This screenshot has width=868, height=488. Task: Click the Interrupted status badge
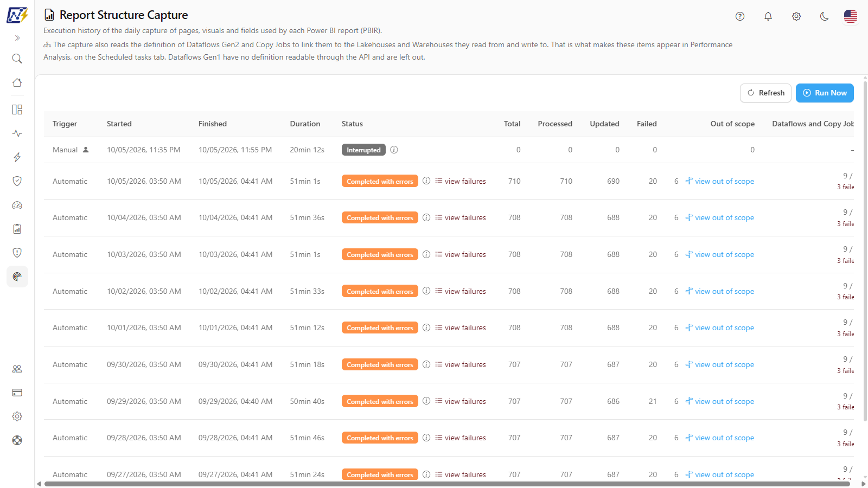coord(363,150)
